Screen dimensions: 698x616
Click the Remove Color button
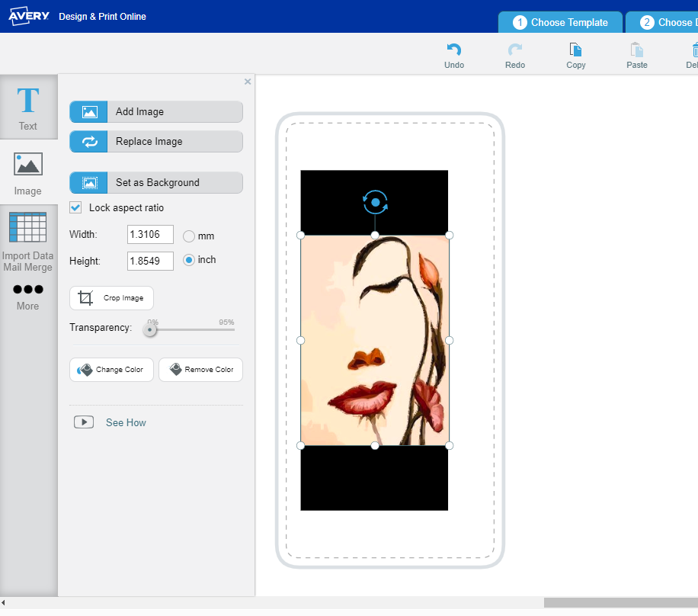click(200, 370)
